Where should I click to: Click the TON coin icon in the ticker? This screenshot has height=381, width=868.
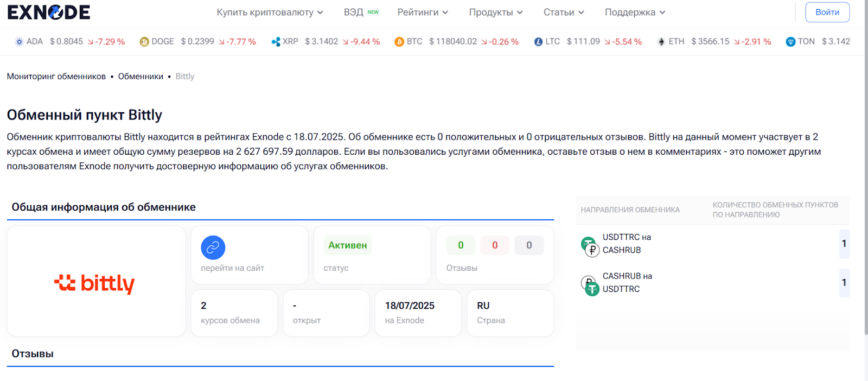790,42
